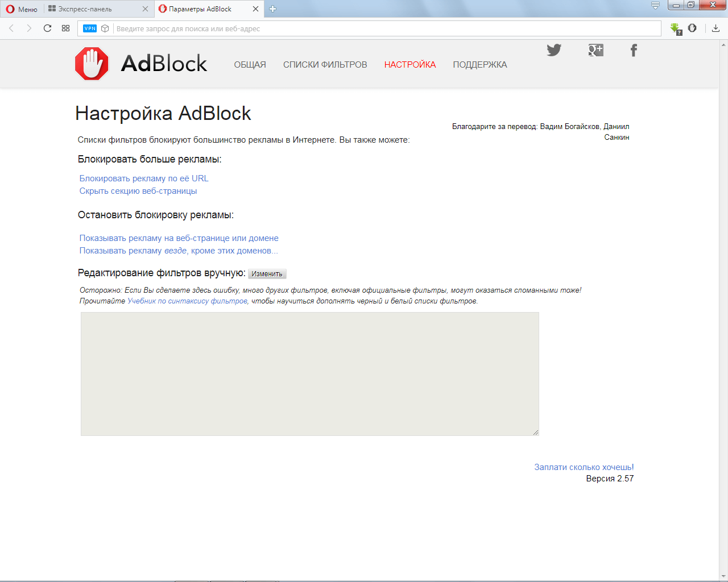The width and height of the screenshot is (728, 582).
Task: Minimize the Opera window
Action: 676,5
